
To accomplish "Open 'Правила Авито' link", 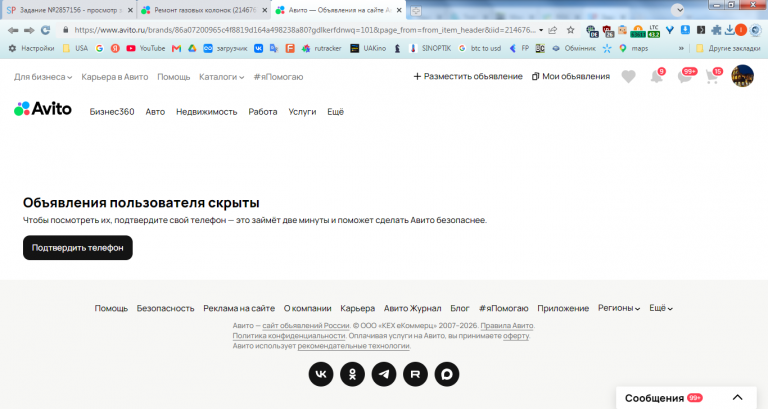I will (507, 326).
